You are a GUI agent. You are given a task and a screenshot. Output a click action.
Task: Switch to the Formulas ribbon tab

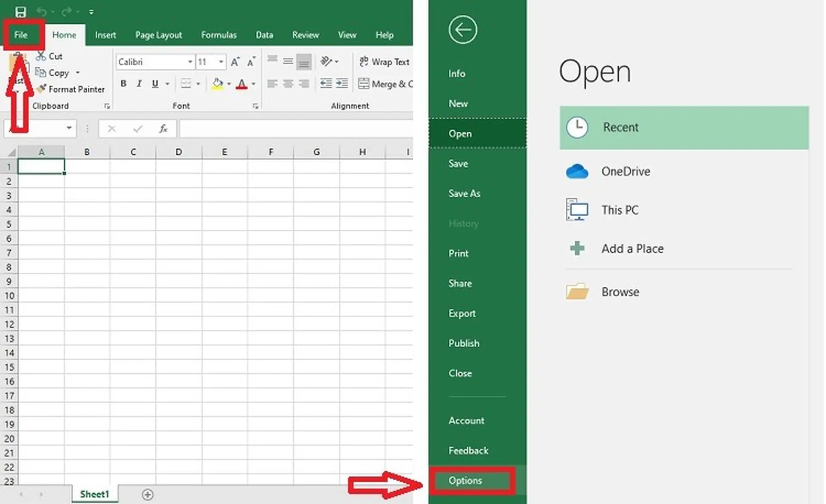point(219,35)
